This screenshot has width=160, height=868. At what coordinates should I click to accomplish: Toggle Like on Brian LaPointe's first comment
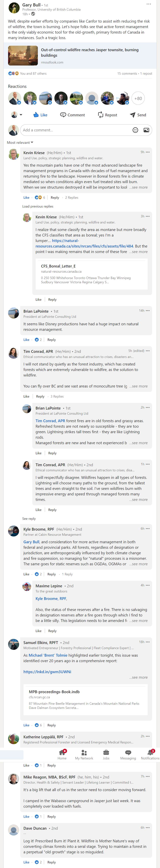[x=26, y=340]
